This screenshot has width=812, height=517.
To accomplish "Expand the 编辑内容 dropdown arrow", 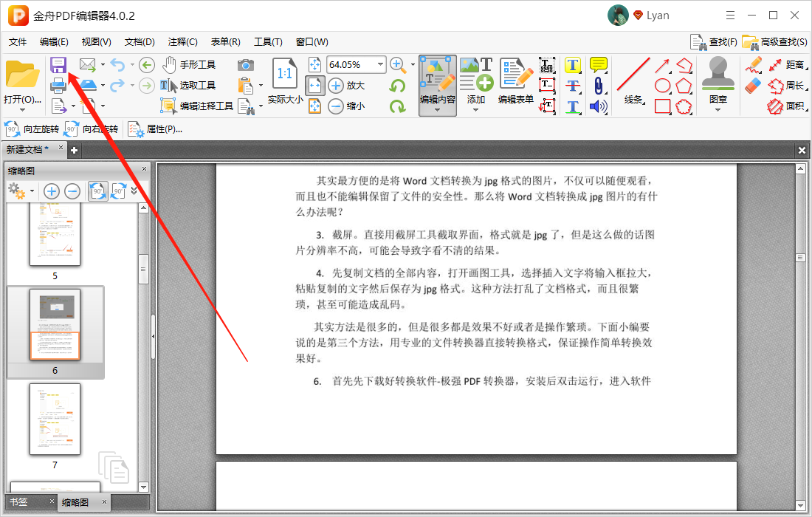I will pyautogui.click(x=438, y=110).
